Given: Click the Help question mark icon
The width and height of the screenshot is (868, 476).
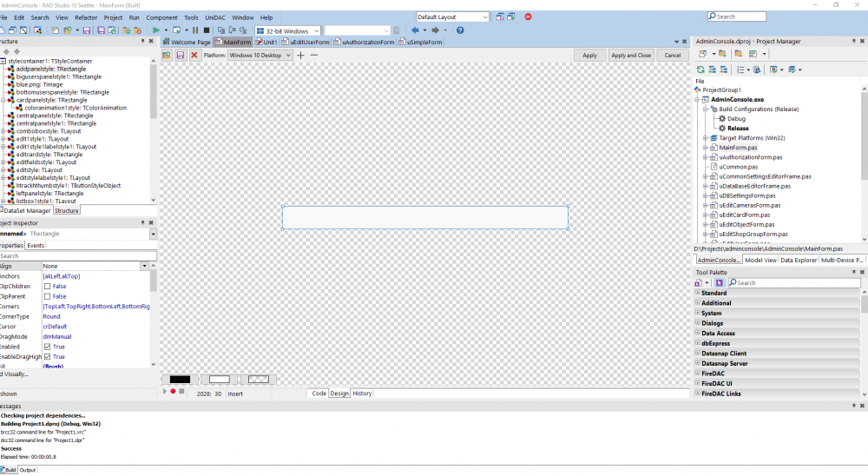Looking at the screenshot, I should pos(460,30).
